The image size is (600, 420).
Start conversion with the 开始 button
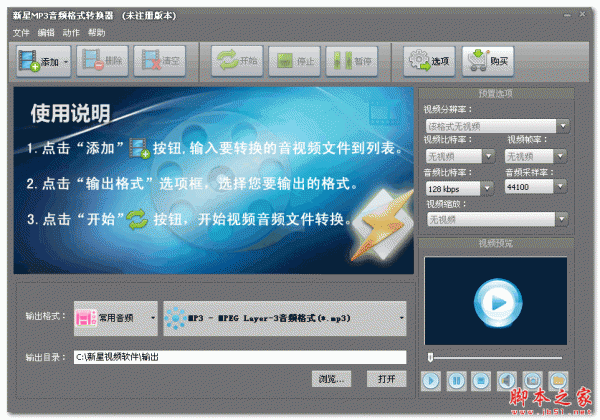[x=237, y=61]
